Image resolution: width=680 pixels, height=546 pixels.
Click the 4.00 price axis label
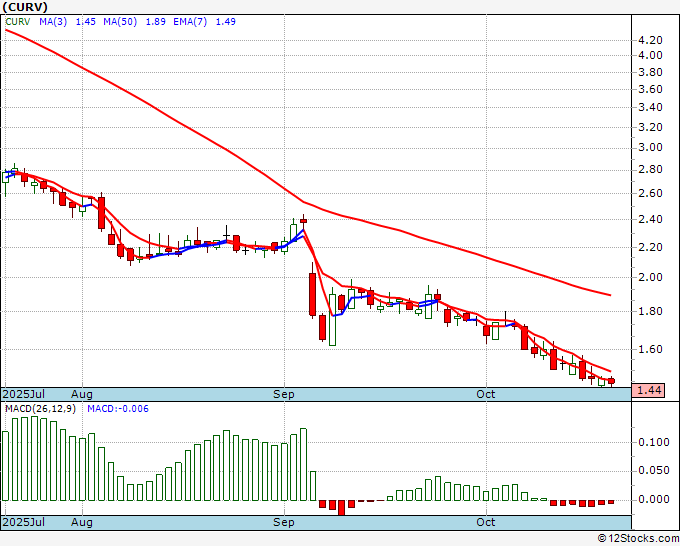tap(650, 56)
